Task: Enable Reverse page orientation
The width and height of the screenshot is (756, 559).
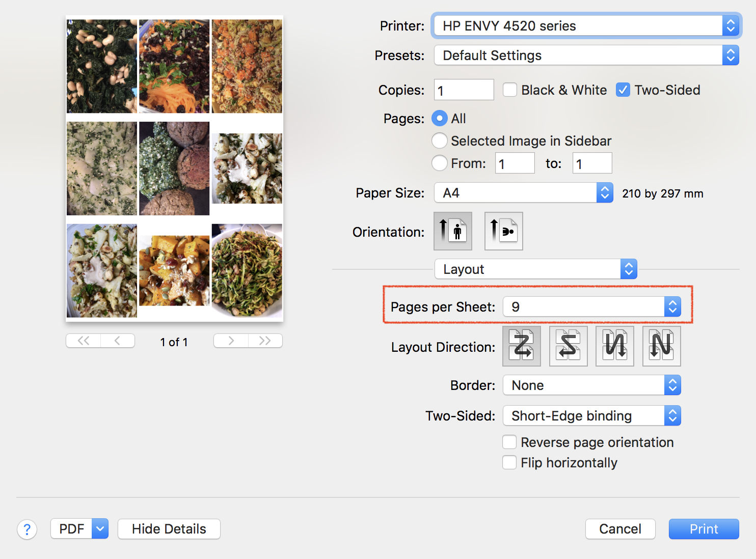Action: coord(509,442)
